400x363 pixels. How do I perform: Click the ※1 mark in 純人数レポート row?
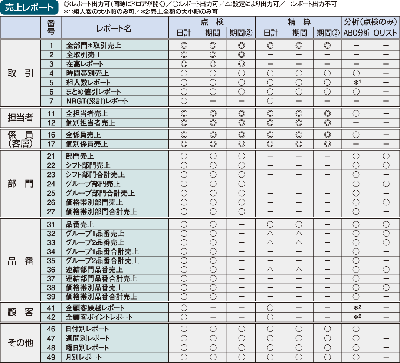(356, 82)
